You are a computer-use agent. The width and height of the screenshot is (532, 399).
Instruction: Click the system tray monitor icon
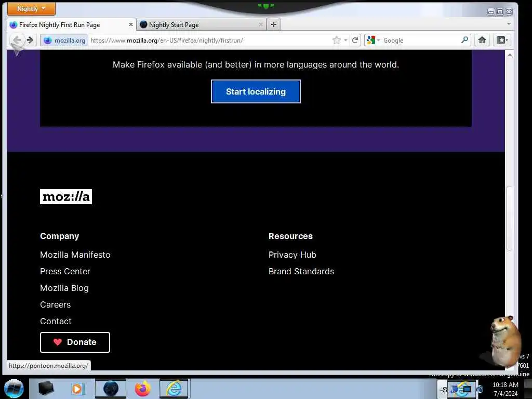click(467, 390)
